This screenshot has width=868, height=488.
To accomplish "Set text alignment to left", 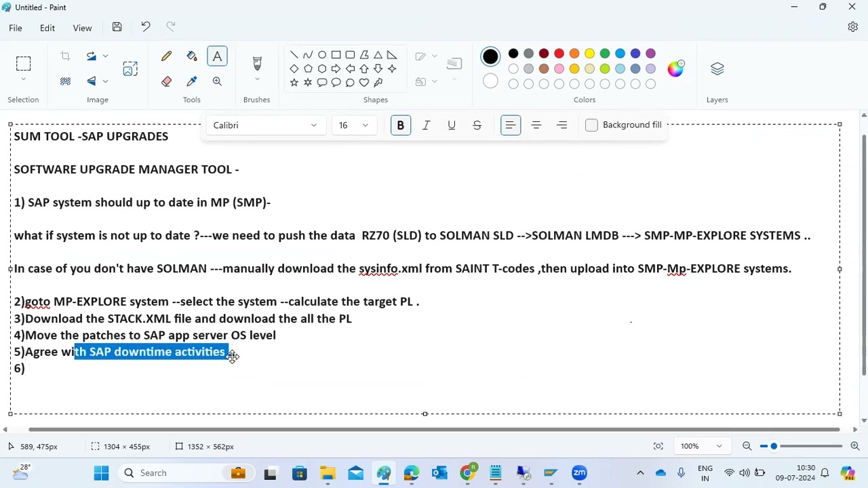I will 511,125.
